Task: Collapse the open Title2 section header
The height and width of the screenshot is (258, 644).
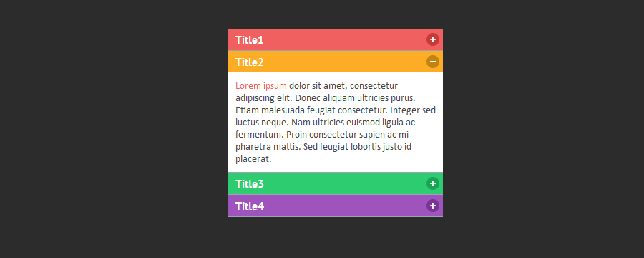Action: pos(336,62)
